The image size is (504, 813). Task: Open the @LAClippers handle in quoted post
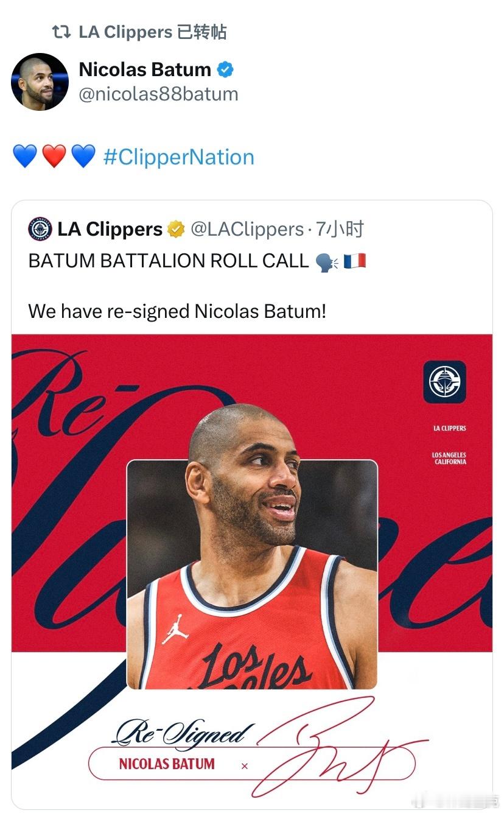pyautogui.click(x=247, y=229)
